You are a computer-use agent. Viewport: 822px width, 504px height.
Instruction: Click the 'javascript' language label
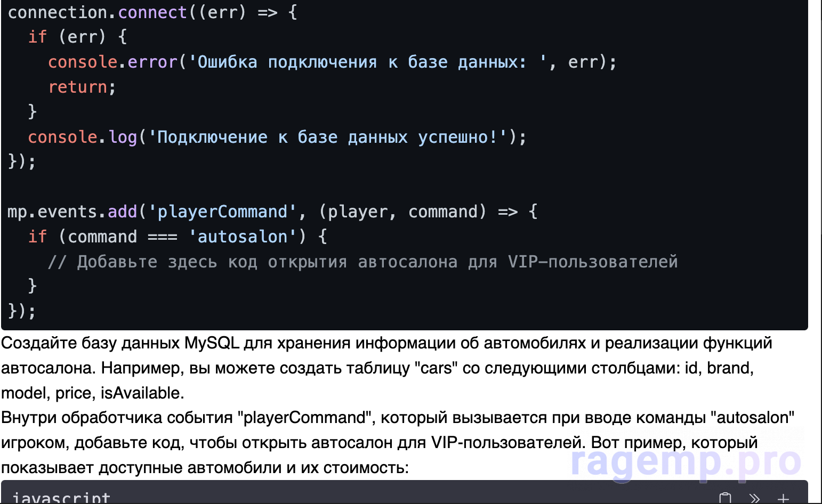(61, 498)
